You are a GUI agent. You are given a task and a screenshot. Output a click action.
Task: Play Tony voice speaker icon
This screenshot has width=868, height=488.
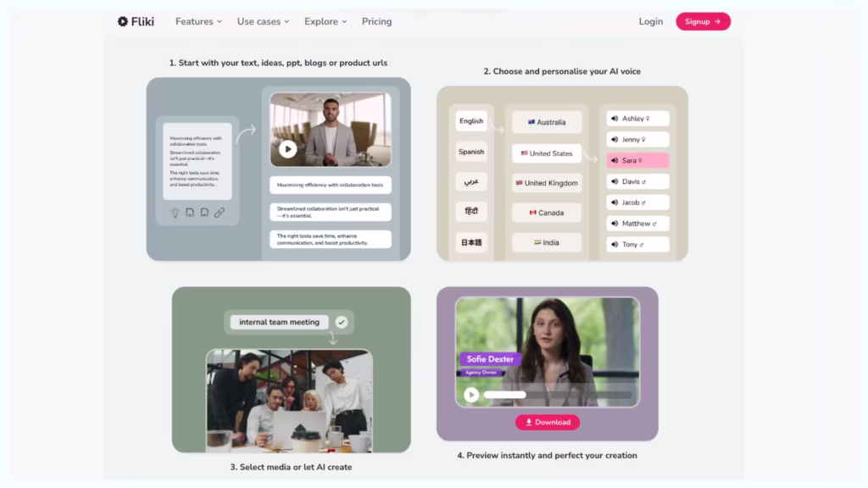click(615, 244)
